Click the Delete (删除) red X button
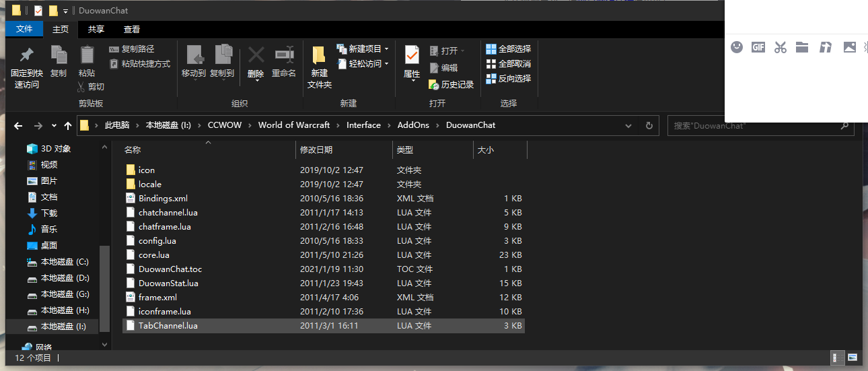Screen dimensions: 868x371 pyautogui.click(x=256, y=63)
